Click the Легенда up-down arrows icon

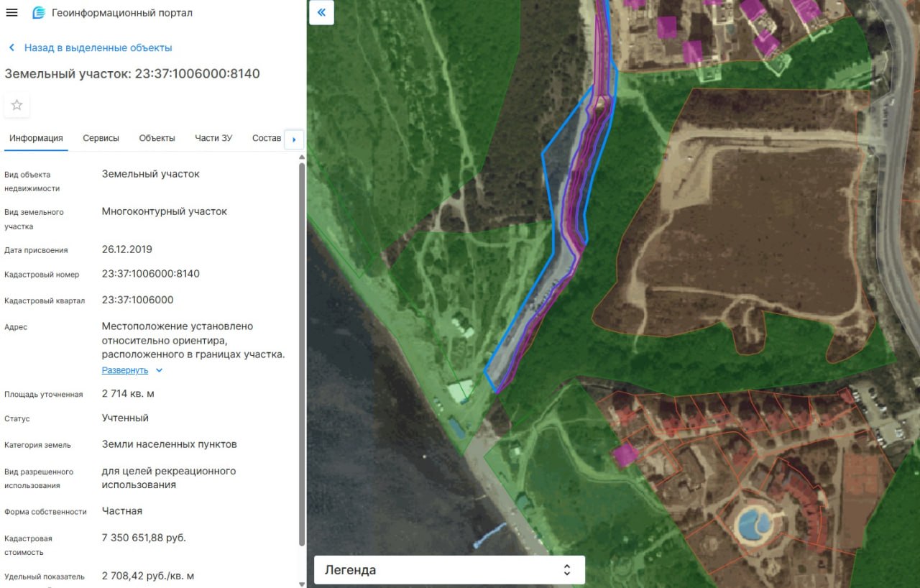[x=566, y=570]
